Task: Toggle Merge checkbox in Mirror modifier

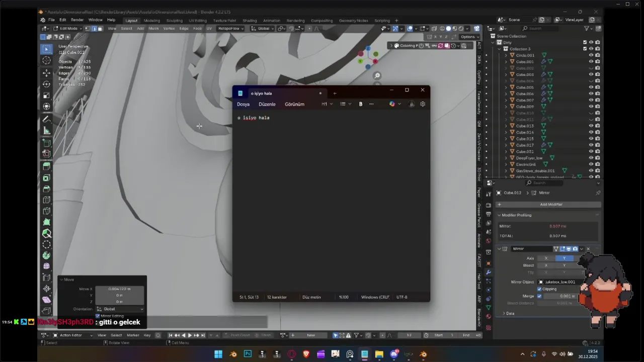Action: click(539, 296)
